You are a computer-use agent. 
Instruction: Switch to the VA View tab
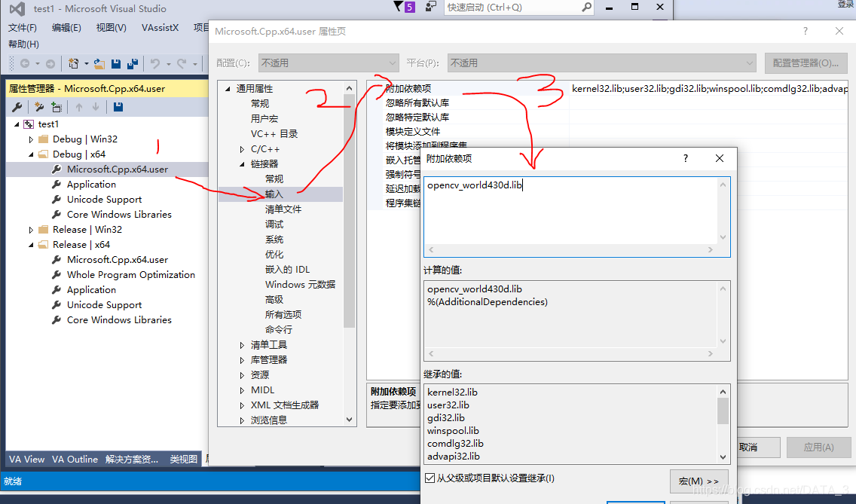27,460
